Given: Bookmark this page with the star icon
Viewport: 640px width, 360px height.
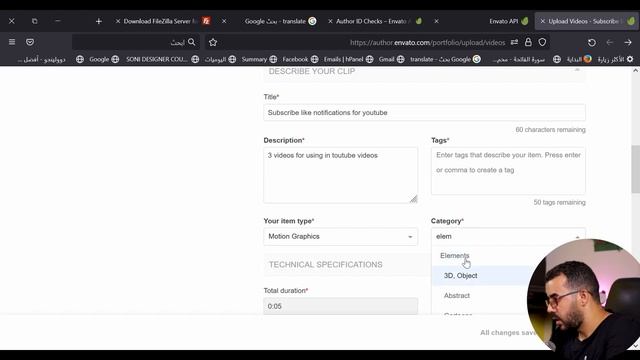Looking at the screenshot, I should pyautogui.click(x=213, y=42).
